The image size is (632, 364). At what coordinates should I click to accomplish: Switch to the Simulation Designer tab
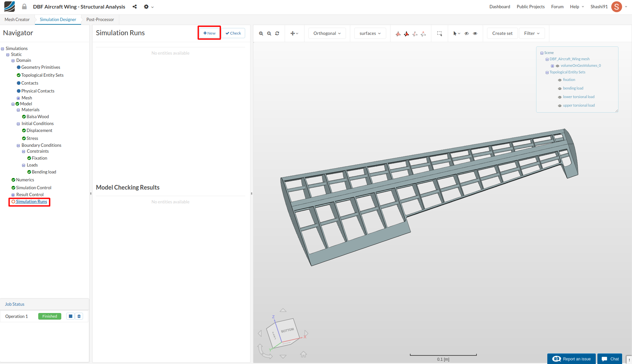pyautogui.click(x=58, y=19)
